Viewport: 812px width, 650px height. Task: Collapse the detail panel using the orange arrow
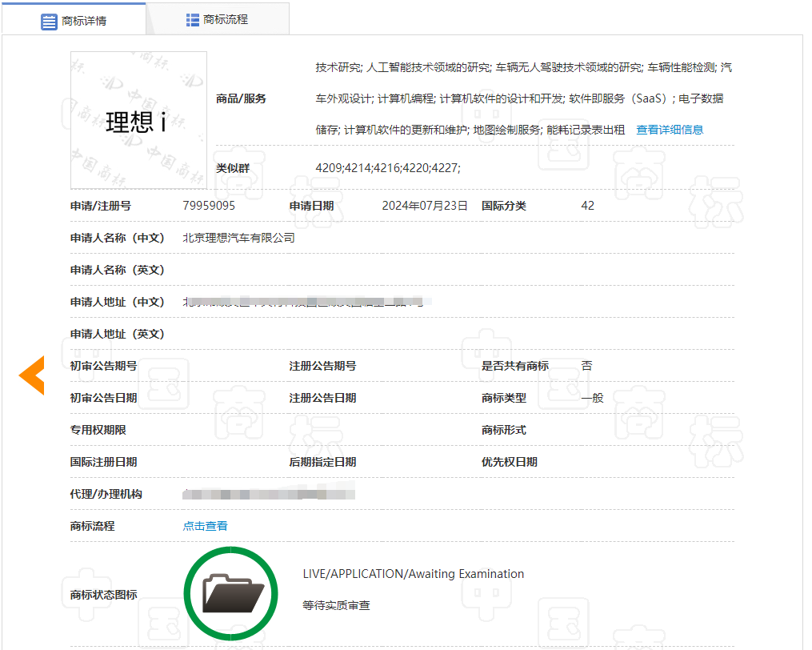31,375
